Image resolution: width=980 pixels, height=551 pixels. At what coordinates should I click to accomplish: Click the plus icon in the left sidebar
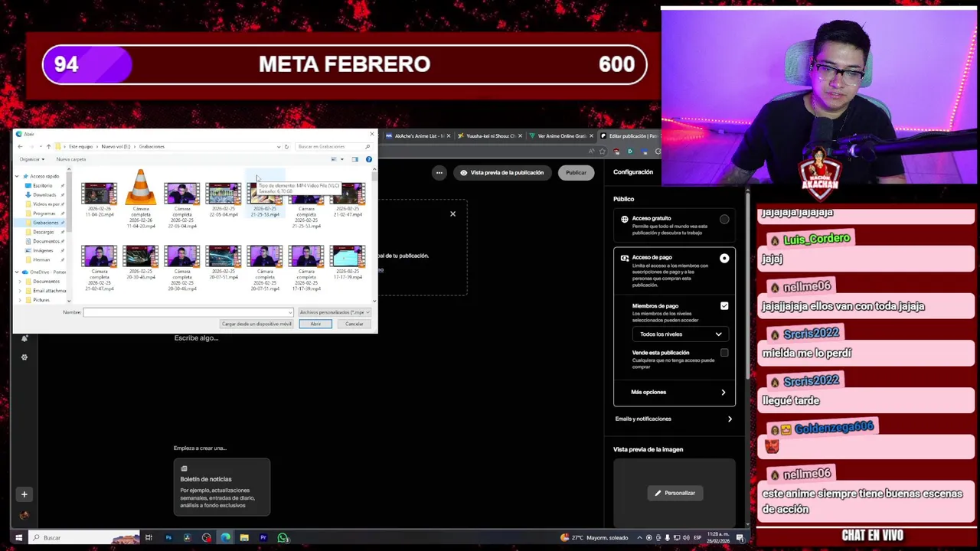[x=24, y=494]
